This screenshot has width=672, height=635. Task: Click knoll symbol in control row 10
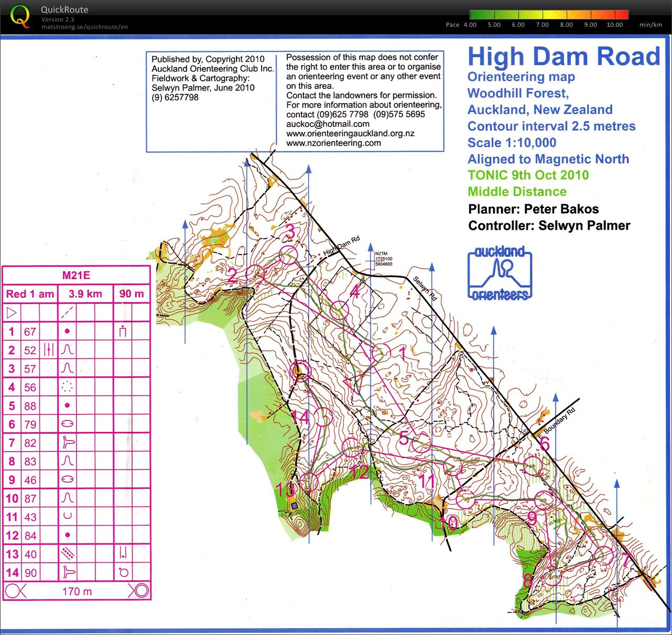[67, 498]
